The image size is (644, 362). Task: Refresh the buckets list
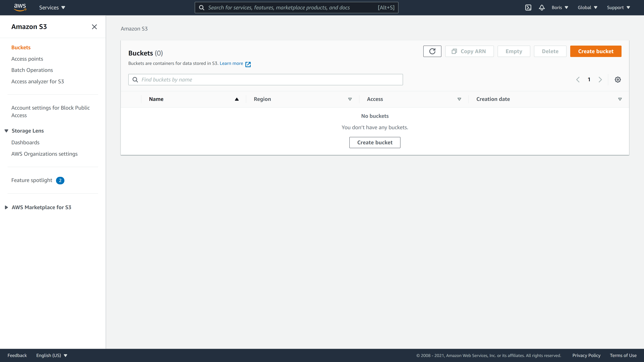pos(432,51)
